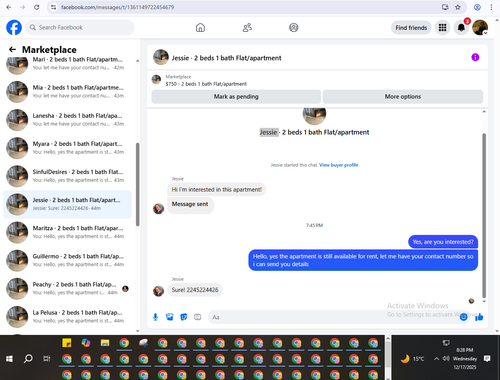500x380 pixels.
Task: Open Task View on the taskbar
Action: [47, 359]
